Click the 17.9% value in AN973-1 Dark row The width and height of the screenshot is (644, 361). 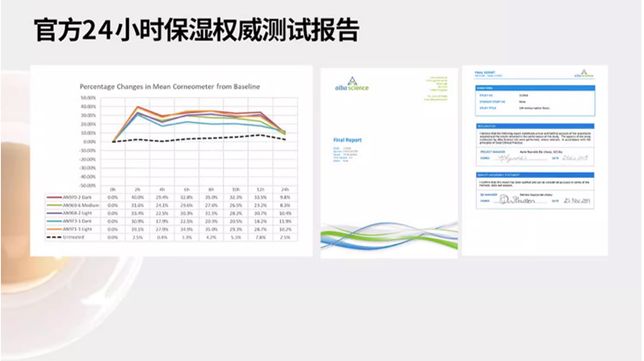tap(161, 221)
